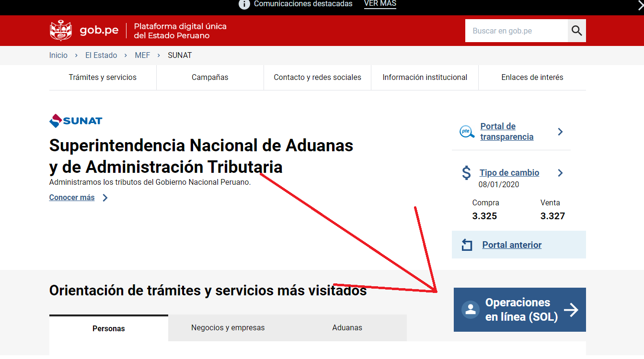Screen dimensions: 644x359
Task: Open the Conocer más link
Action: point(72,198)
